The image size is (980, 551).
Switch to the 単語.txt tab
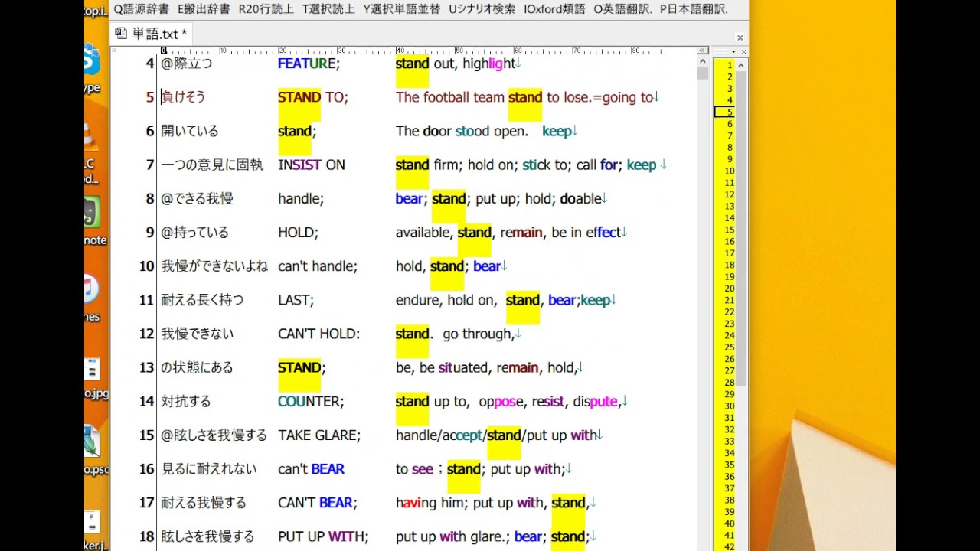pos(151,34)
